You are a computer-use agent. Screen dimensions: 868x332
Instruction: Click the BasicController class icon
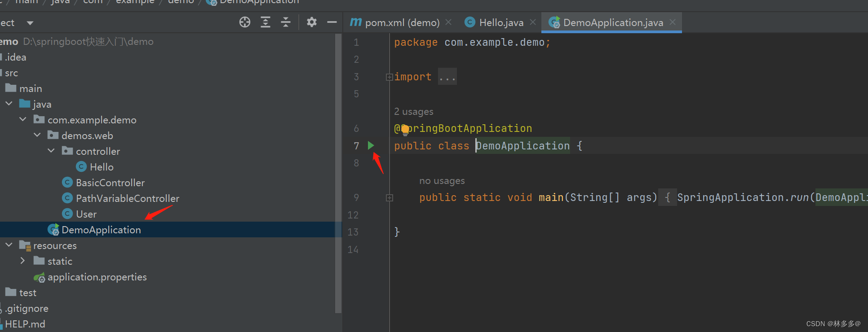pos(67,183)
